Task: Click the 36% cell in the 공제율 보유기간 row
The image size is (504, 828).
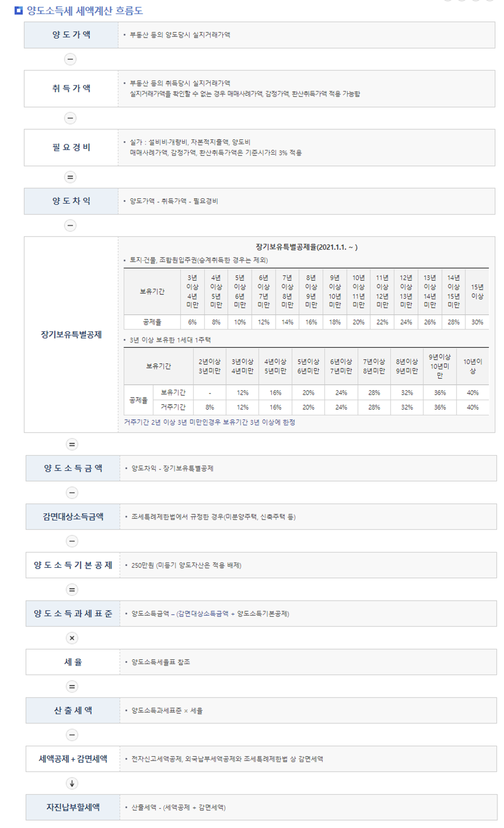Action: (440, 393)
